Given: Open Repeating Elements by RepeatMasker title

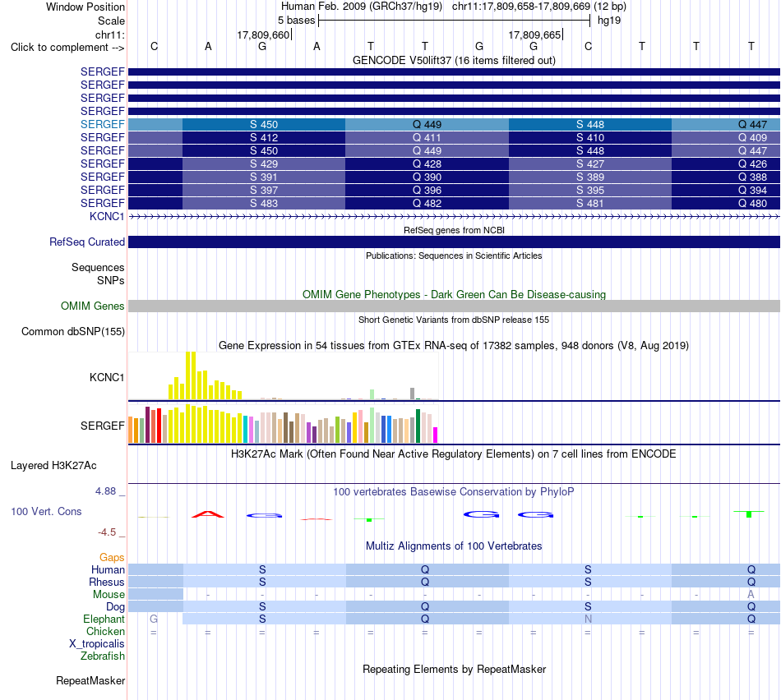Looking at the screenshot, I should click(x=454, y=669).
